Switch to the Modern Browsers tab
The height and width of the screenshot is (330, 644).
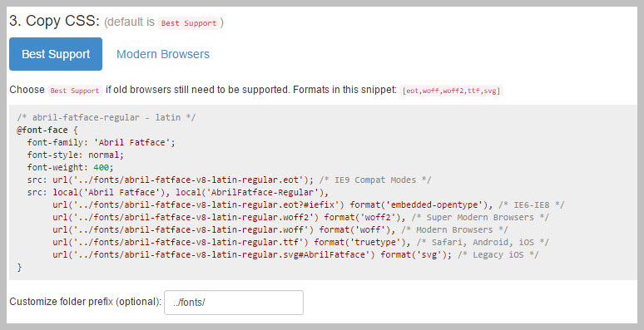[163, 54]
